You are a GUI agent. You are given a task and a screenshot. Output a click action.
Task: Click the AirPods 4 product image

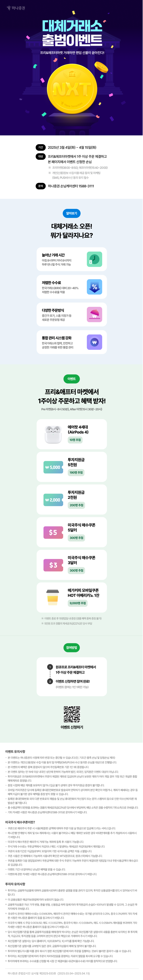pos(53,435)
